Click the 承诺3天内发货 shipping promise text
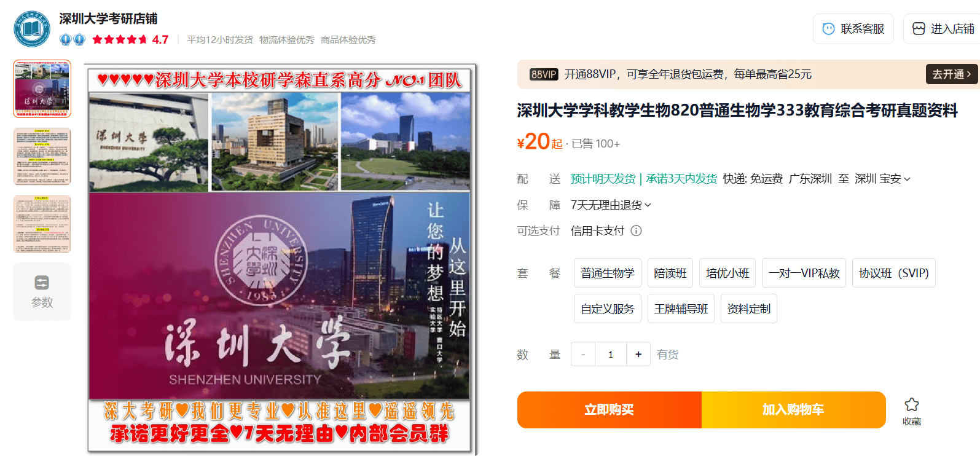Image resolution: width=980 pixels, height=456 pixels. 681,179
